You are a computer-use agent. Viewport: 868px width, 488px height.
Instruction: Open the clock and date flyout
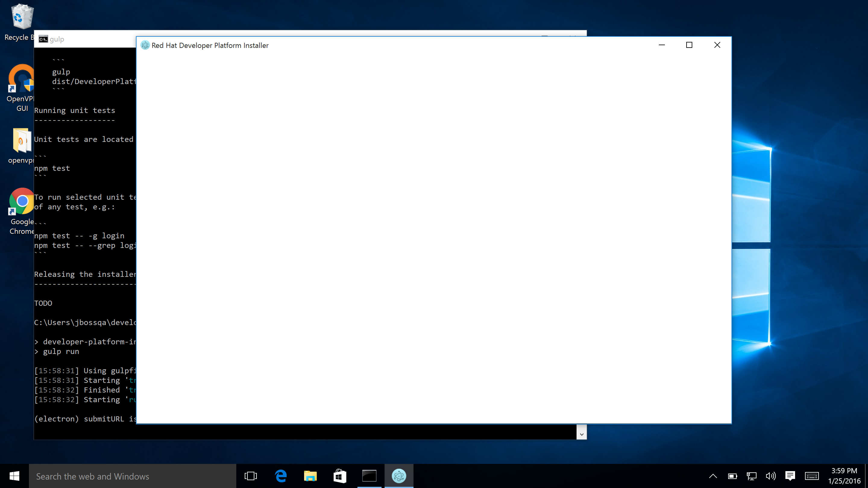point(844,476)
